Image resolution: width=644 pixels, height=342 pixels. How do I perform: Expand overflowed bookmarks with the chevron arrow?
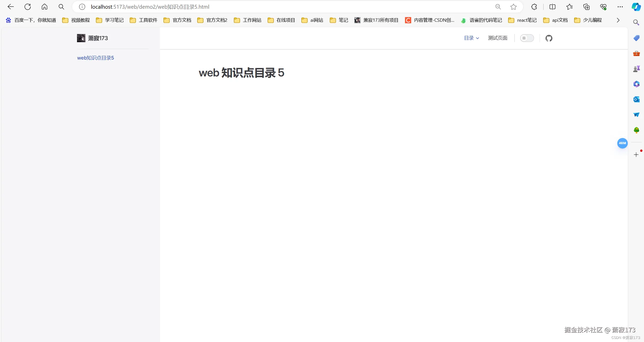coord(618,20)
